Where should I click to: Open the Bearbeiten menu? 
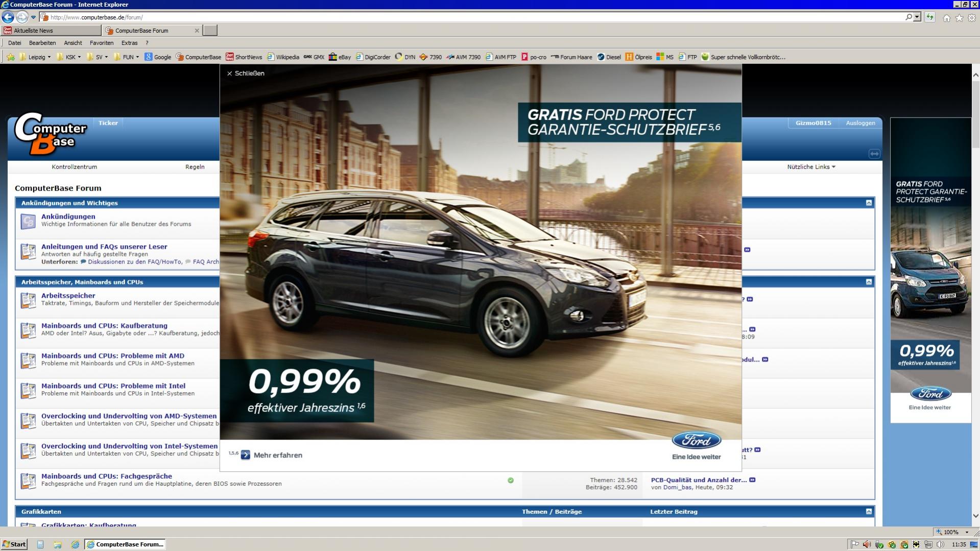(x=42, y=43)
